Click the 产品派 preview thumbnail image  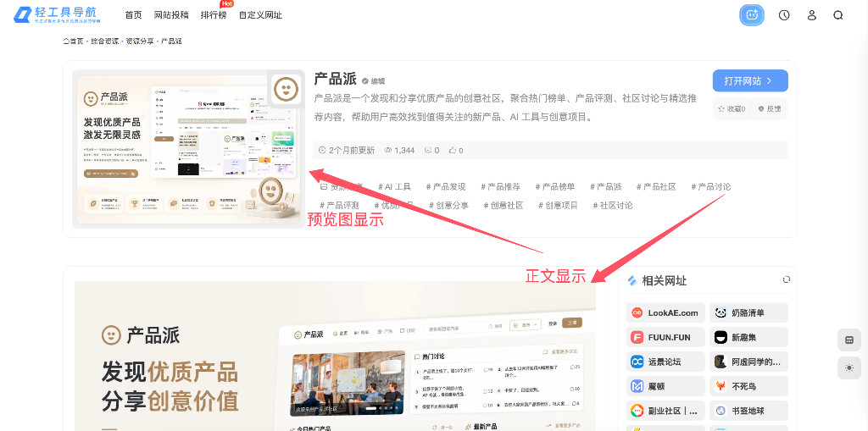[x=188, y=149]
